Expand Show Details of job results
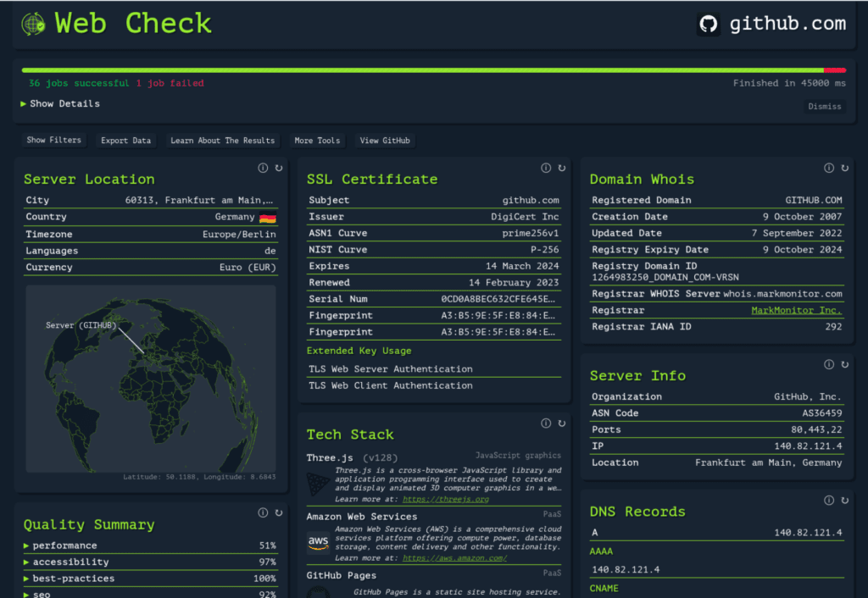 pyautogui.click(x=60, y=103)
